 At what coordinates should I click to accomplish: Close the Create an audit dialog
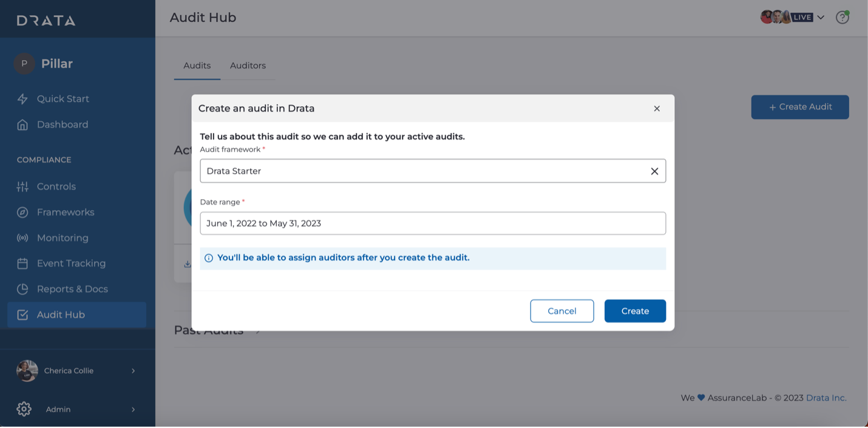coord(657,109)
